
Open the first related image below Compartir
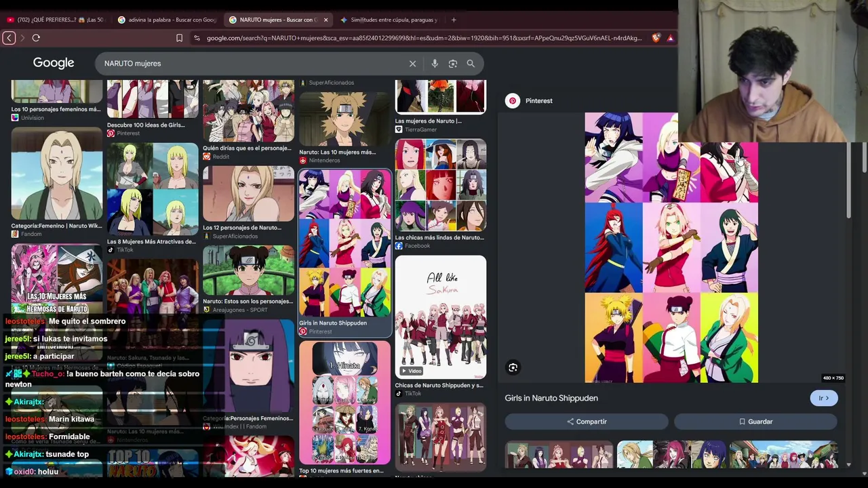(559, 454)
